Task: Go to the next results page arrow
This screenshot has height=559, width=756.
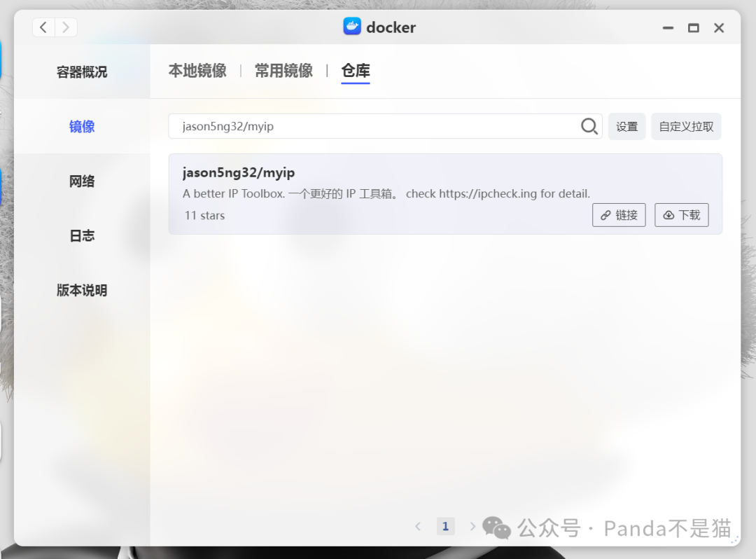Action: [x=472, y=527]
